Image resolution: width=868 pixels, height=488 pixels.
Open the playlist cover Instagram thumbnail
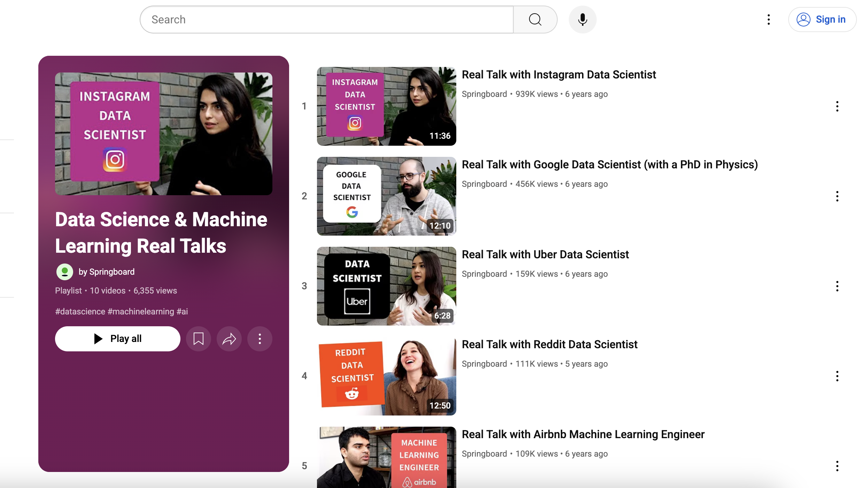(x=164, y=134)
